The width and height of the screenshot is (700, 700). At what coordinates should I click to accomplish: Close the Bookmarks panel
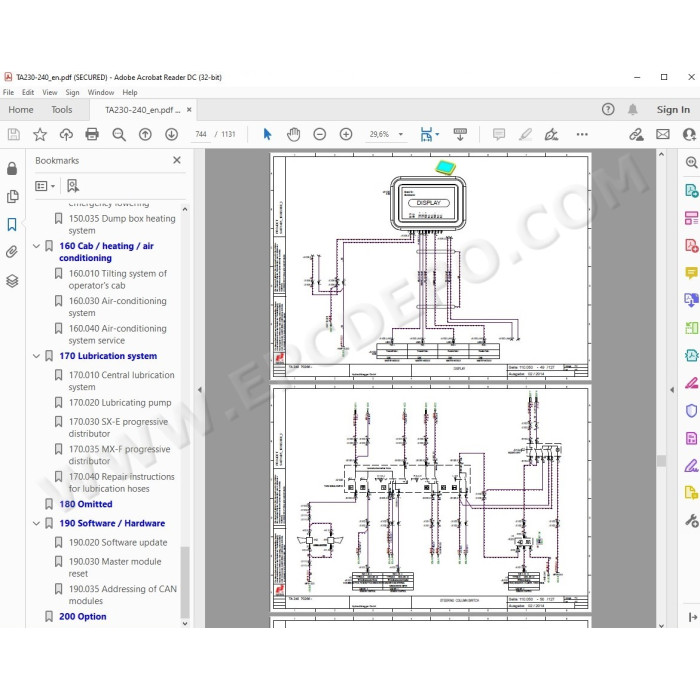pyautogui.click(x=177, y=160)
